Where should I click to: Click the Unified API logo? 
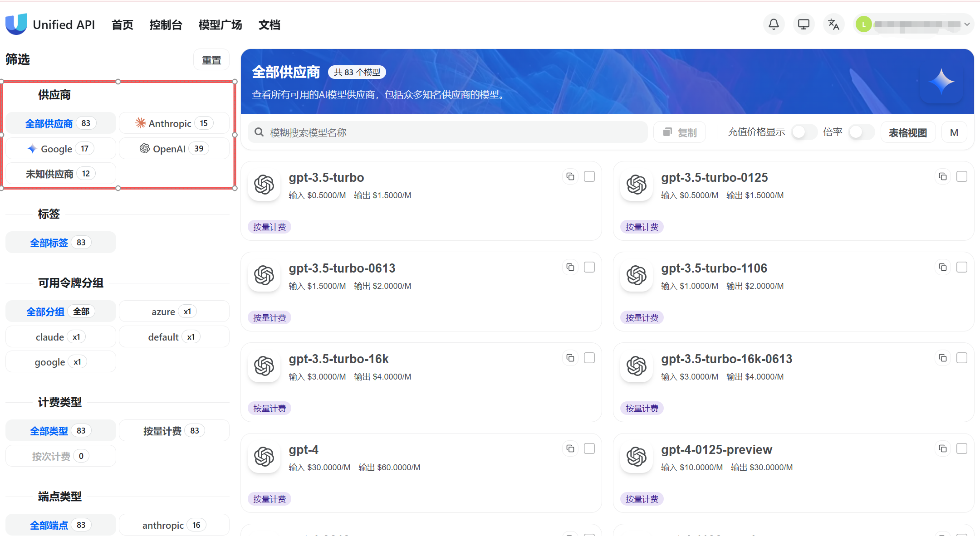click(16, 24)
